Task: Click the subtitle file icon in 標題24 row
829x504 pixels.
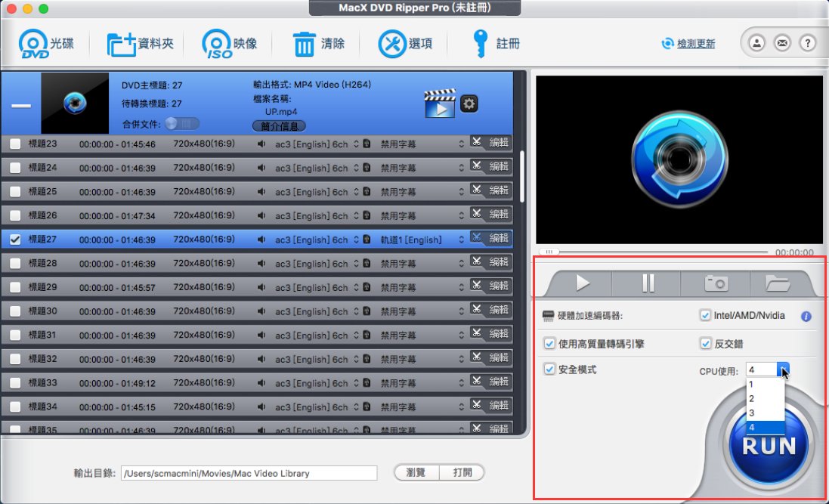Action: tap(367, 168)
